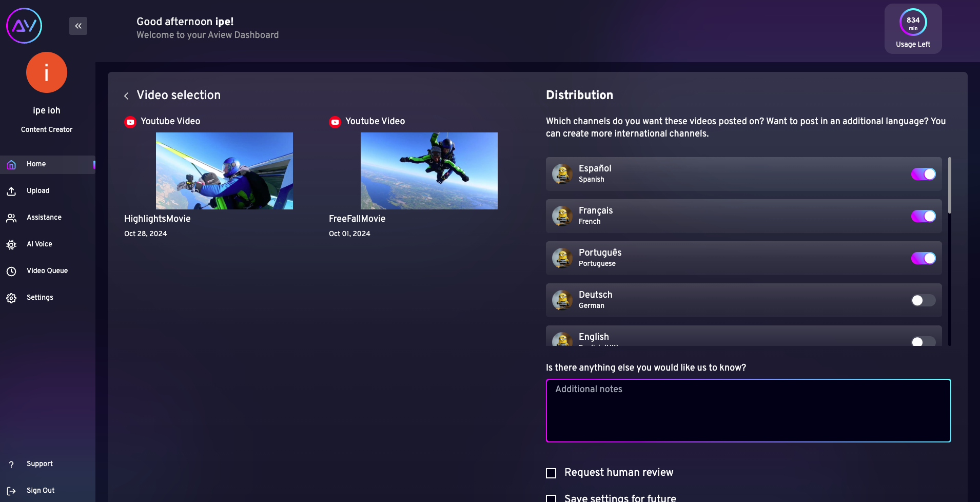Check Request human review
This screenshot has height=502, width=980.
[551, 473]
